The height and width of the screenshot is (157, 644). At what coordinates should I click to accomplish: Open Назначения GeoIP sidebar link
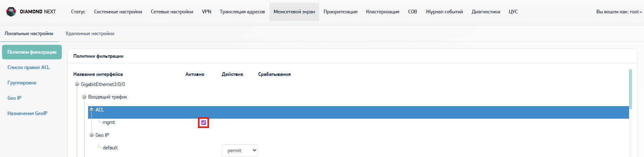tap(27, 113)
